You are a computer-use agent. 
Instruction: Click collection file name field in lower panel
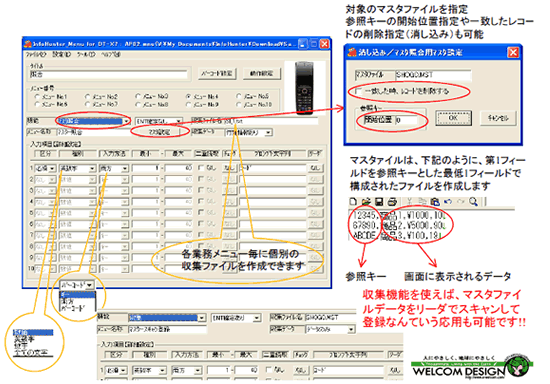click(330, 318)
